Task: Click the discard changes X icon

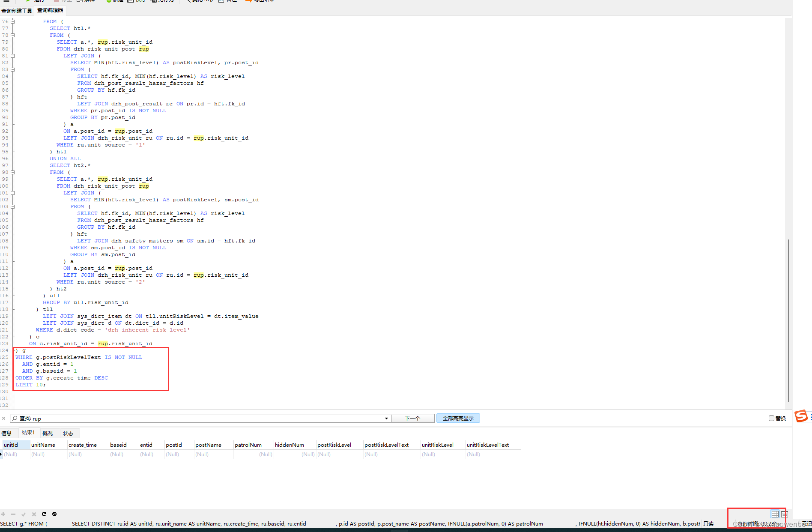Action: tap(34, 514)
